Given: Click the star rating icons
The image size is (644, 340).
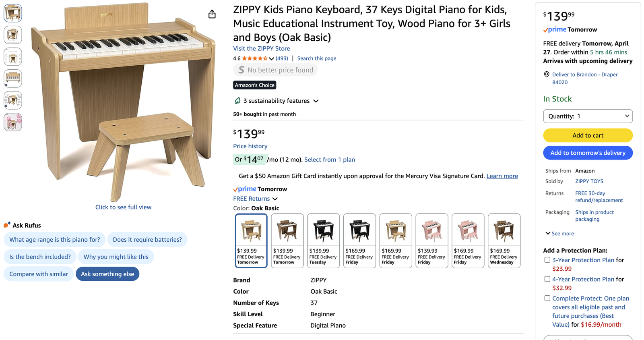Looking at the screenshot, I should click(255, 58).
